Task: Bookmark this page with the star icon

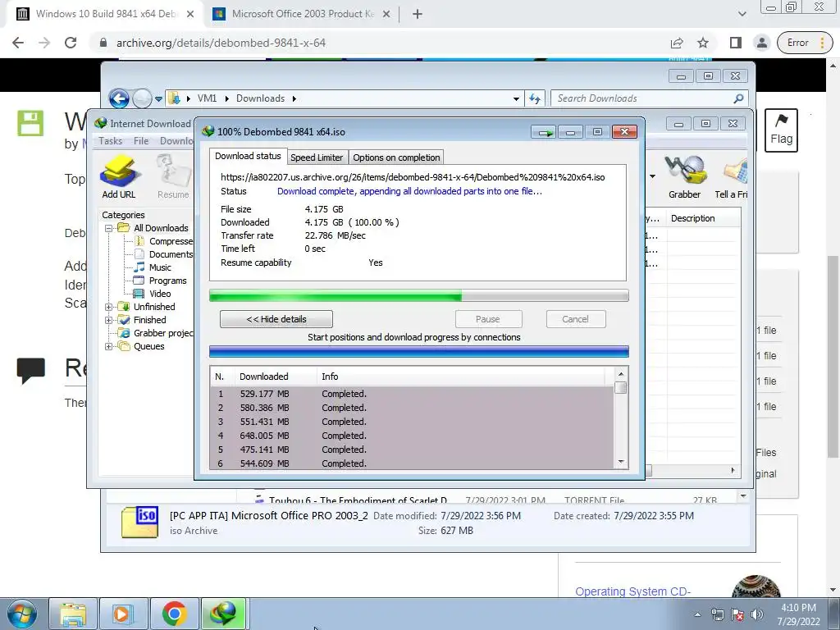Action: click(x=703, y=43)
